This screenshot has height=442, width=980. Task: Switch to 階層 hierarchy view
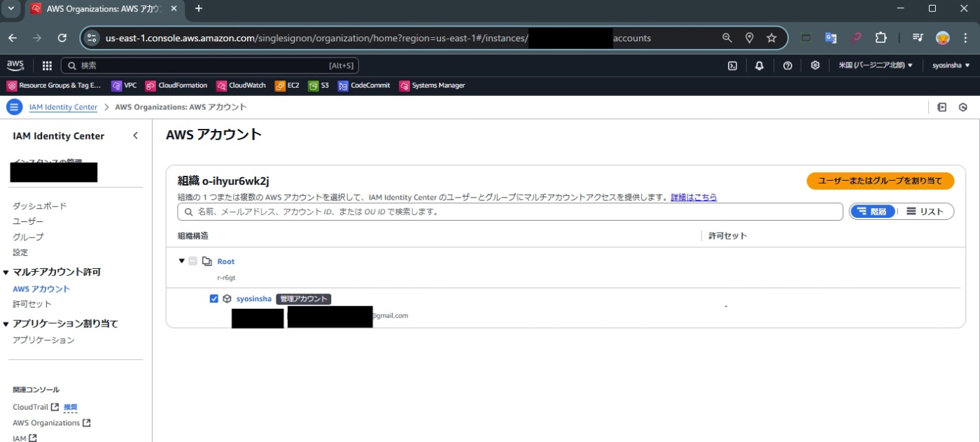tap(872, 212)
